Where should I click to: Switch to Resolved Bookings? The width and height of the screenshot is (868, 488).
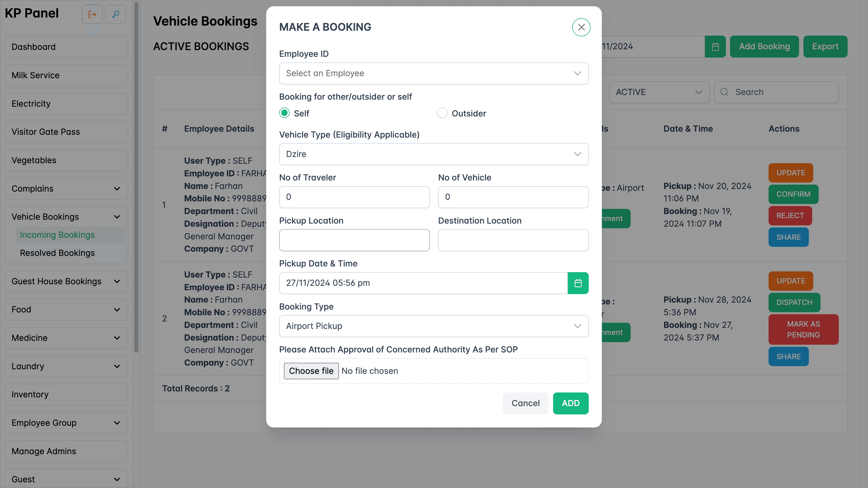[x=57, y=253]
